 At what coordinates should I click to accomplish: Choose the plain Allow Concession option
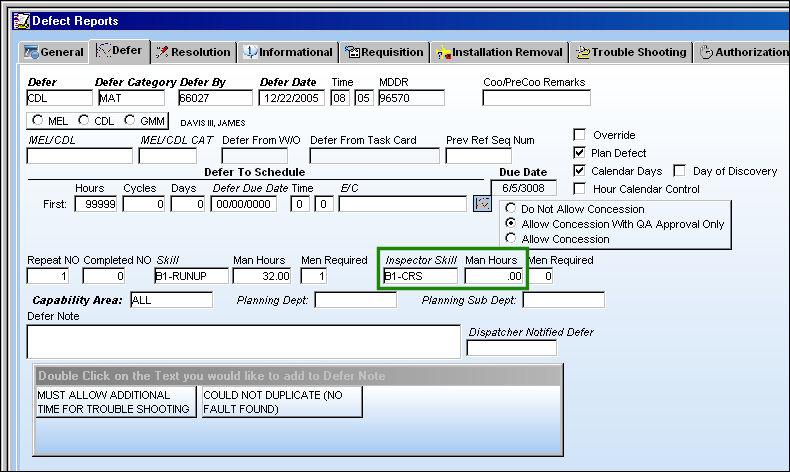[x=510, y=238]
